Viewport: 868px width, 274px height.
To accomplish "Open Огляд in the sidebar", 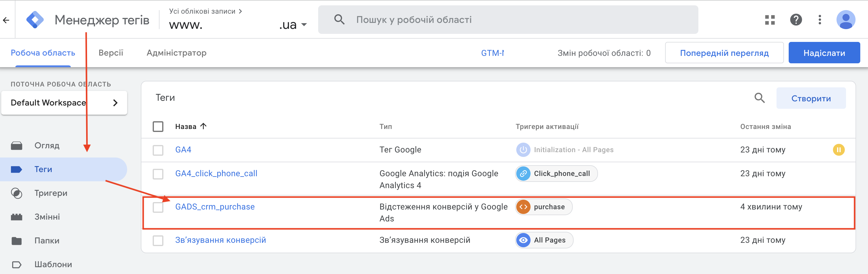I will pos(47,146).
